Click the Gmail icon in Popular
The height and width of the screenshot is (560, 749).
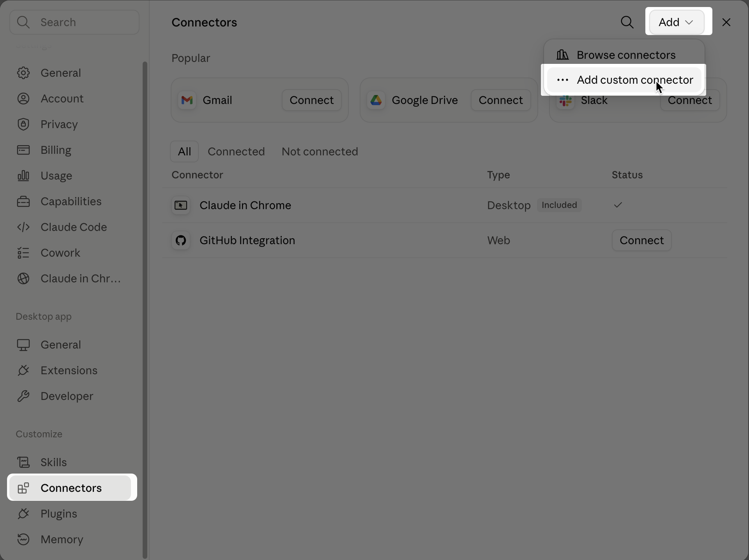click(187, 100)
